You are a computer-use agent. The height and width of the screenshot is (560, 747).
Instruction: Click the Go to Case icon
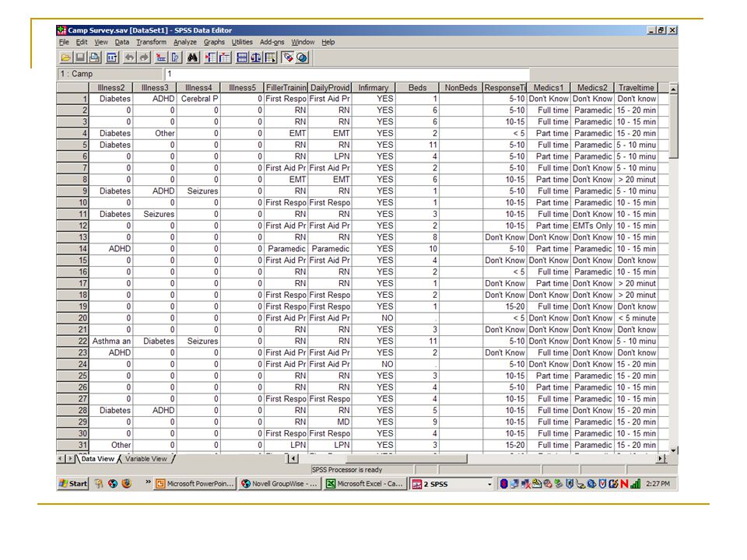click(x=162, y=58)
